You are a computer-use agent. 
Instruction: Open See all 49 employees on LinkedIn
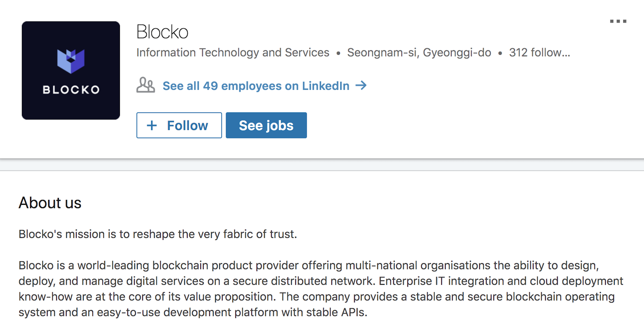[x=256, y=86]
